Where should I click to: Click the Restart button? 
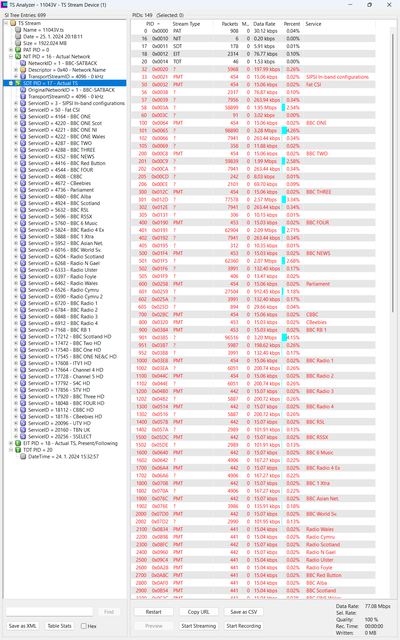(153, 612)
